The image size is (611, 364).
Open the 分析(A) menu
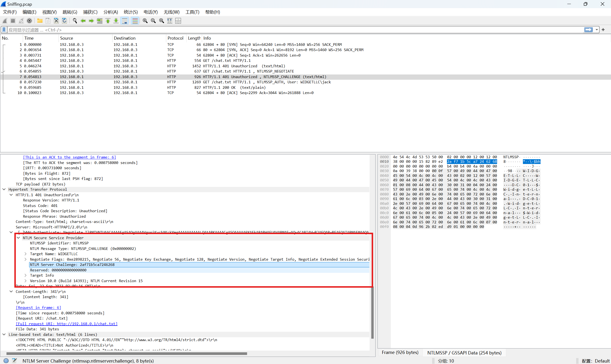pos(111,12)
